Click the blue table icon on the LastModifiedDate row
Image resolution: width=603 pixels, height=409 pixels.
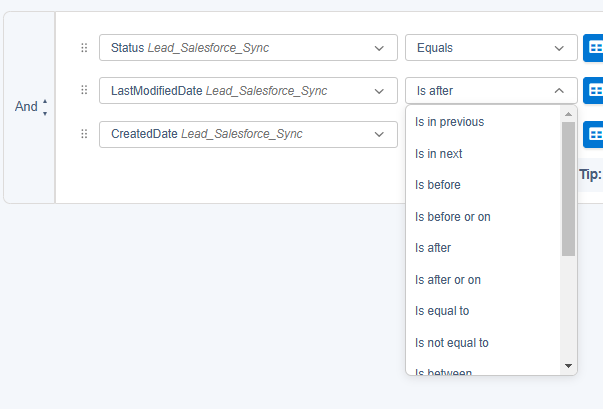click(594, 91)
